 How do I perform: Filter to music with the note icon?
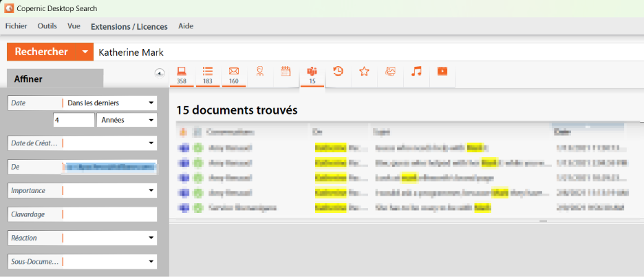coord(416,71)
